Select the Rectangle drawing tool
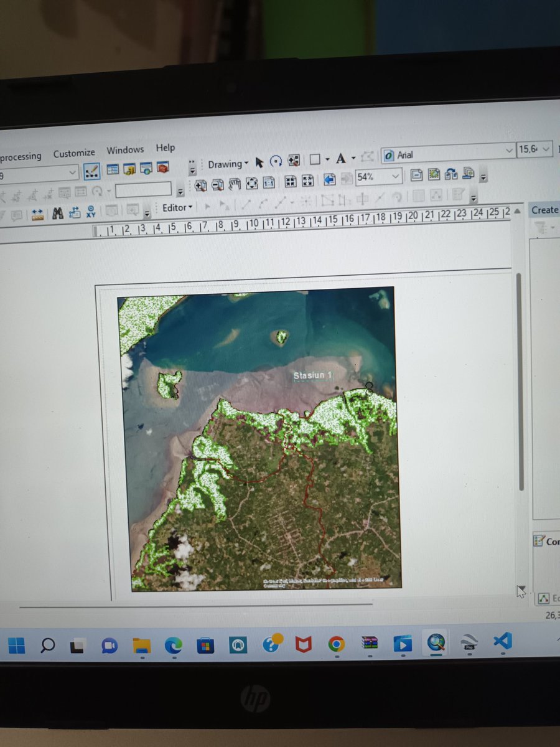560x747 pixels. click(x=315, y=160)
